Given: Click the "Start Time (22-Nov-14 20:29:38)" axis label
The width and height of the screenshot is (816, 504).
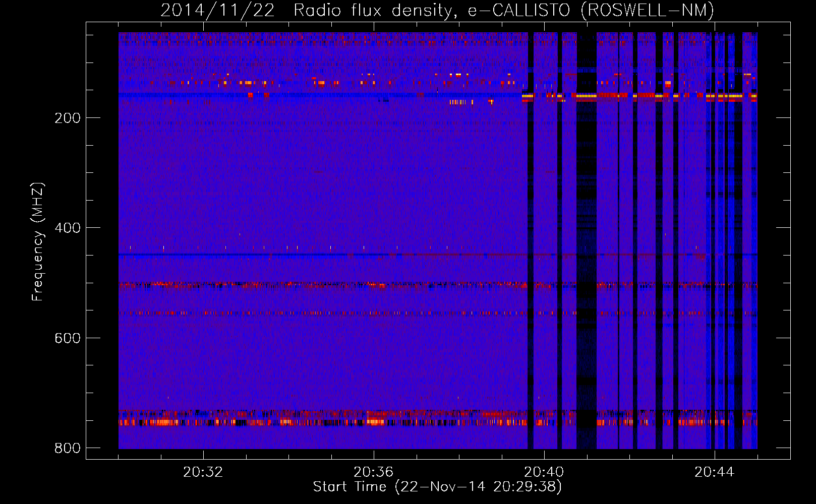Looking at the screenshot, I should 437,487.
